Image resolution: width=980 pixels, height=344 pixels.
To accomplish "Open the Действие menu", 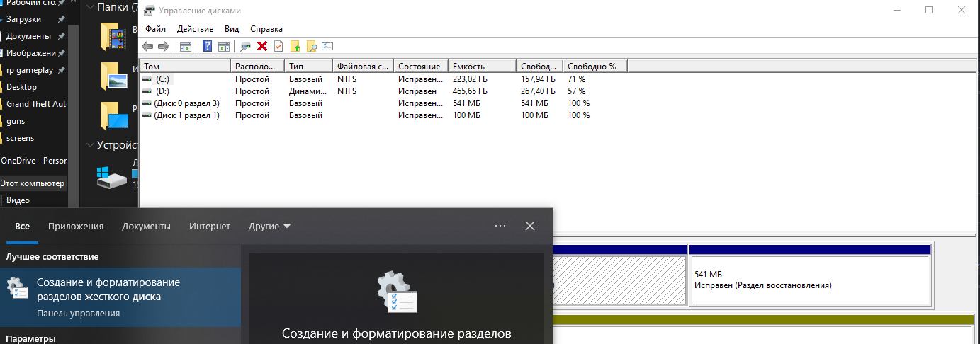I will tap(195, 29).
